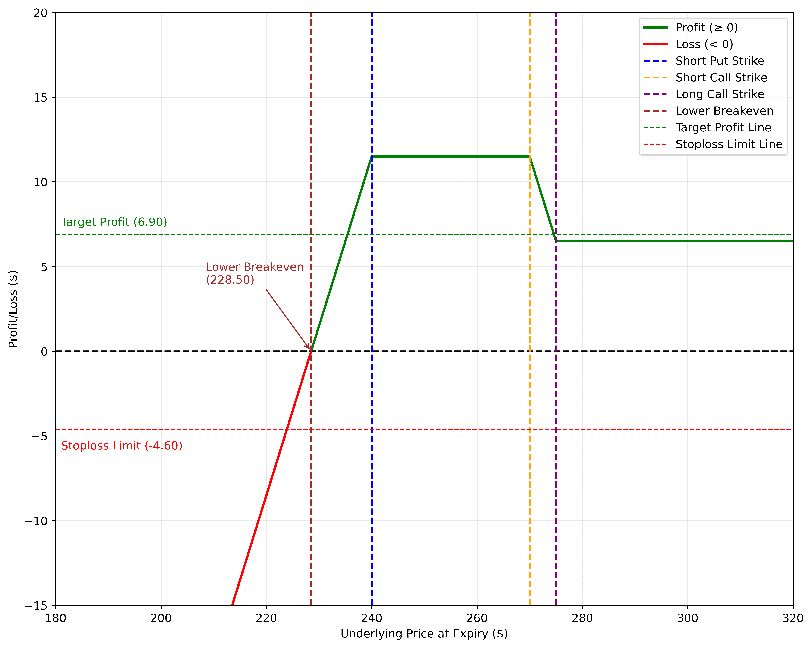This screenshot has width=812, height=648.
Task: Click the orange dashed legend line sample
Action: [655, 78]
